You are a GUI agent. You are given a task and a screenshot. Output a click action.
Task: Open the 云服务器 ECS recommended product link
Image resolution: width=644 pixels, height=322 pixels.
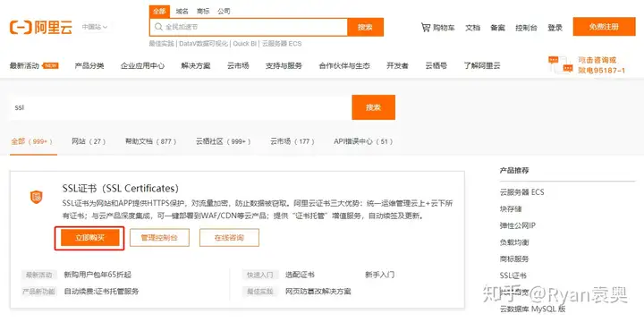pos(521,191)
